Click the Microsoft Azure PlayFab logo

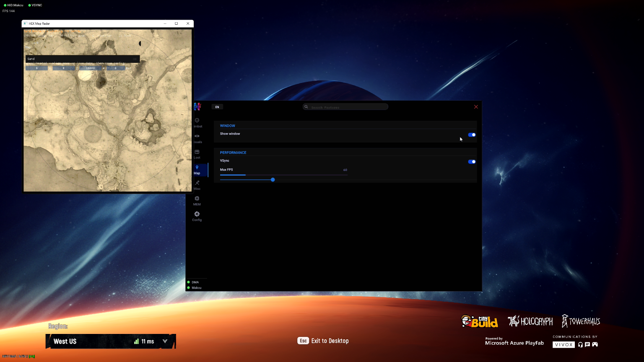[x=514, y=341]
